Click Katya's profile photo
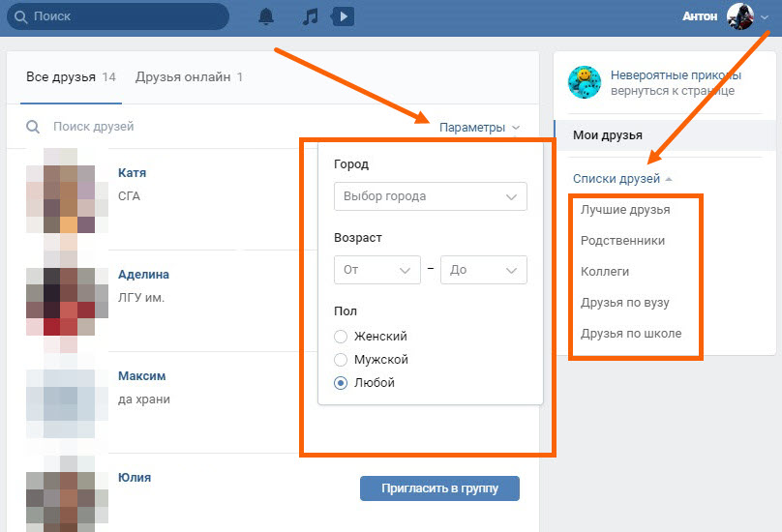The width and height of the screenshot is (782, 532). pos(60,191)
